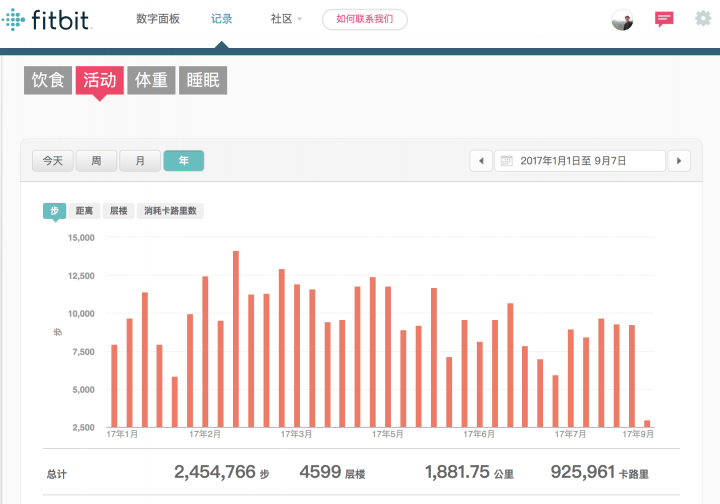Open 数字面板 dashboard menu
This screenshot has height=504, width=720.
[x=158, y=19]
